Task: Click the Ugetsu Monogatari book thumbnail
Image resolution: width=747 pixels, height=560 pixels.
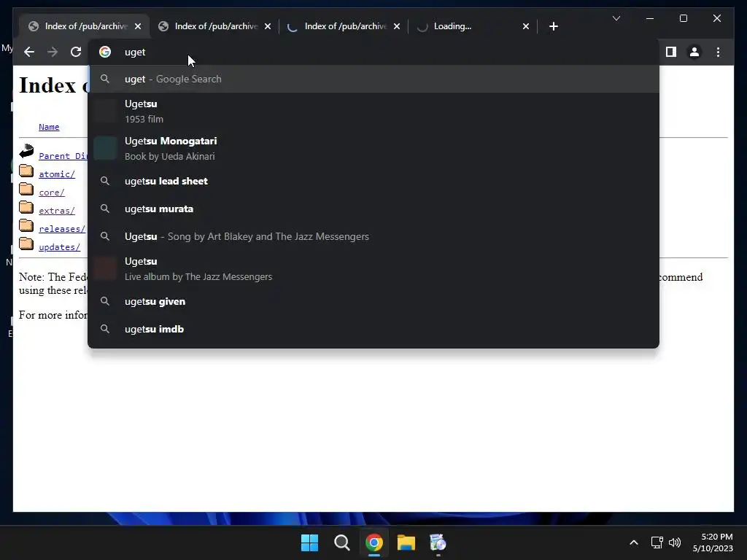Action: pyautogui.click(x=105, y=148)
